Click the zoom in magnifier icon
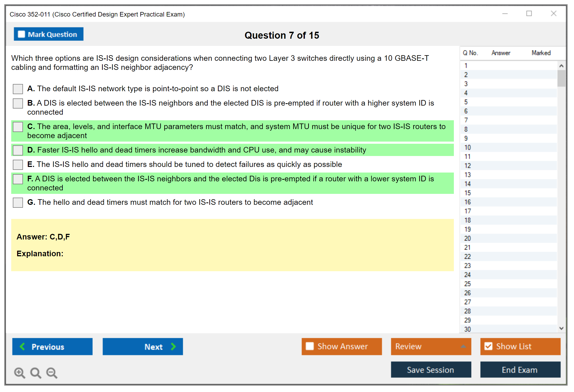Viewport: 574px width, 392px height. pyautogui.click(x=19, y=373)
